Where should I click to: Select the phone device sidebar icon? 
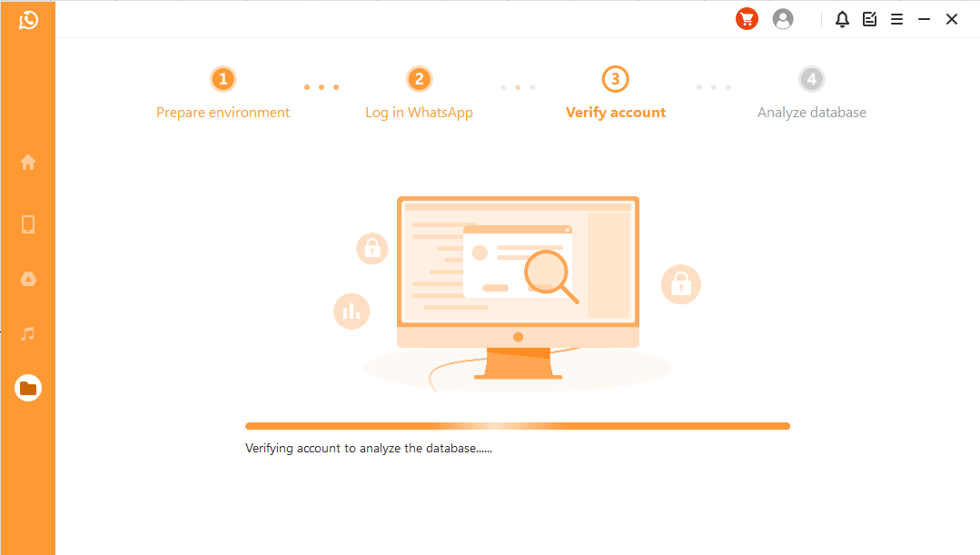point(28,224)
